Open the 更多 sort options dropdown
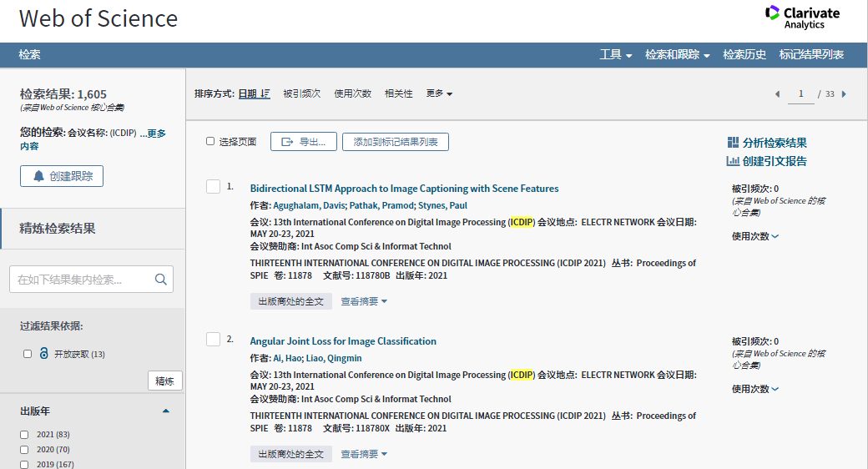Image resolution: width=868 pixels, height=469 pixels. point(439,93)
